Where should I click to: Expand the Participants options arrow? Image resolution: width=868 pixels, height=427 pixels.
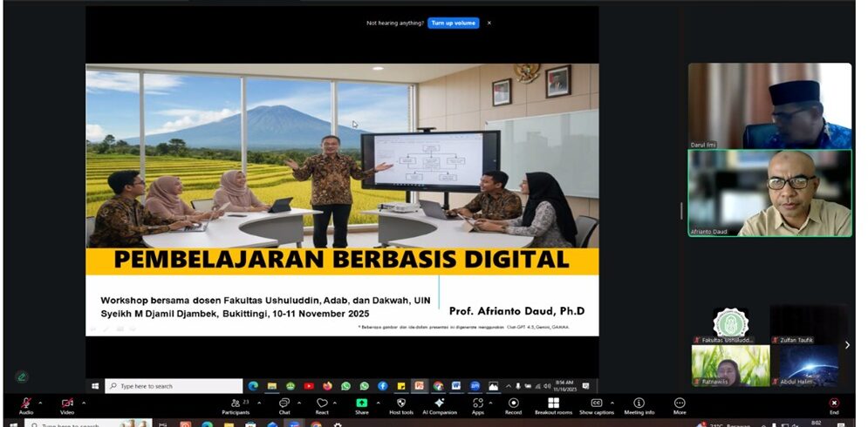coord(258,402)
